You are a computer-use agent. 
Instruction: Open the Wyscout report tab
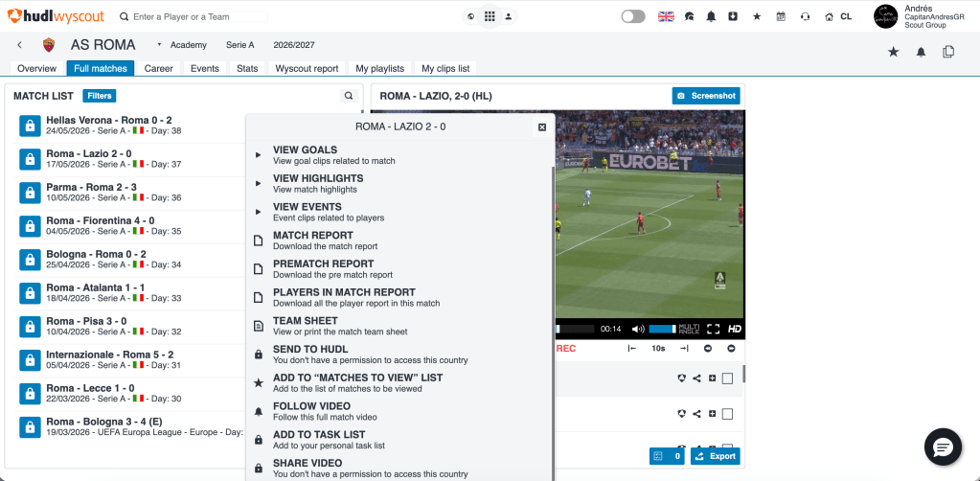(307, 69)
